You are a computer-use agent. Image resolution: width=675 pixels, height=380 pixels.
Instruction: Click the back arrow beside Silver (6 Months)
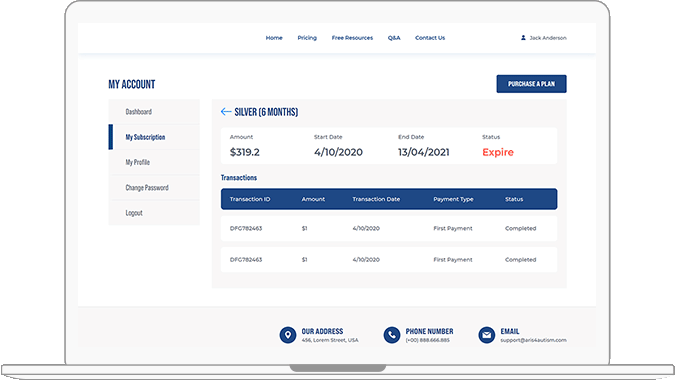coord(226,112)
